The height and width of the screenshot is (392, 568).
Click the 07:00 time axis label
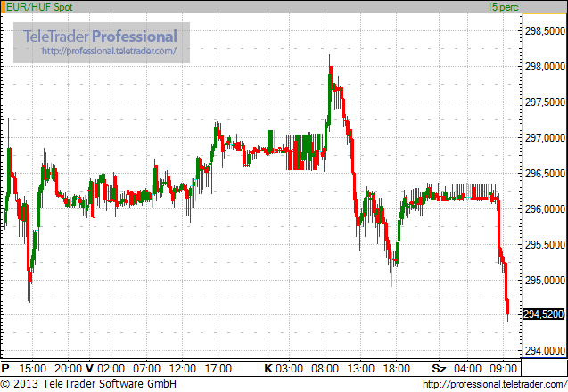coord(147,369)
